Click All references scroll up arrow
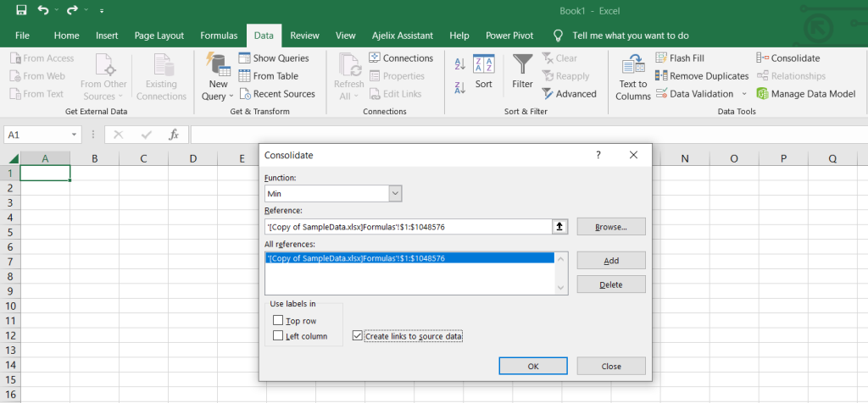The image size is (868, 403). tap(561, 258)
